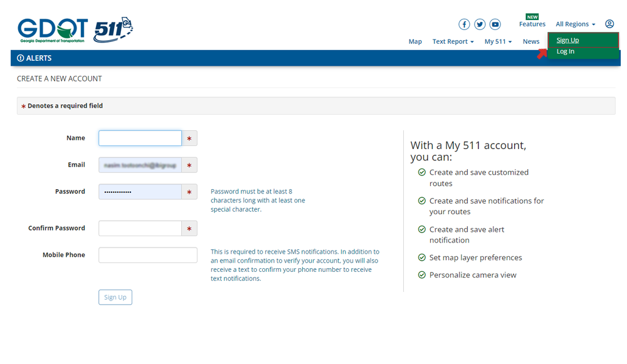627x364 pixels.
Task: Click the user account profile icon
Action: 609,24
